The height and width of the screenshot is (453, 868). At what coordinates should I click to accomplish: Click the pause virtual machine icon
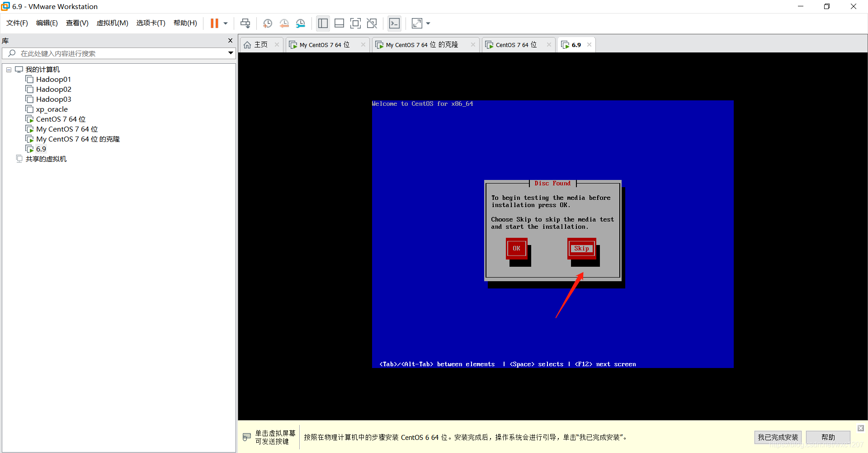[x=214, y=23]
